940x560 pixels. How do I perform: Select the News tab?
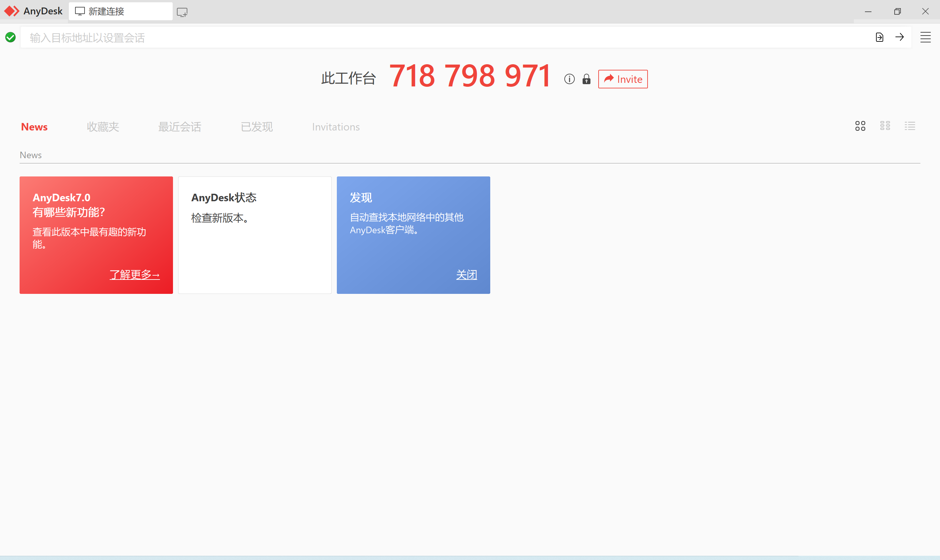[34, 127]
